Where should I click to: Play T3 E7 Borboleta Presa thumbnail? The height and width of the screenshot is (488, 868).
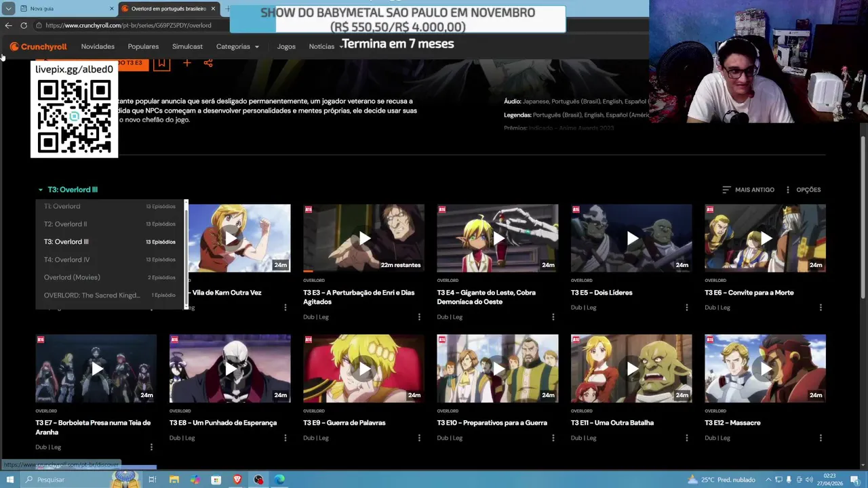(x=96, y=368)
